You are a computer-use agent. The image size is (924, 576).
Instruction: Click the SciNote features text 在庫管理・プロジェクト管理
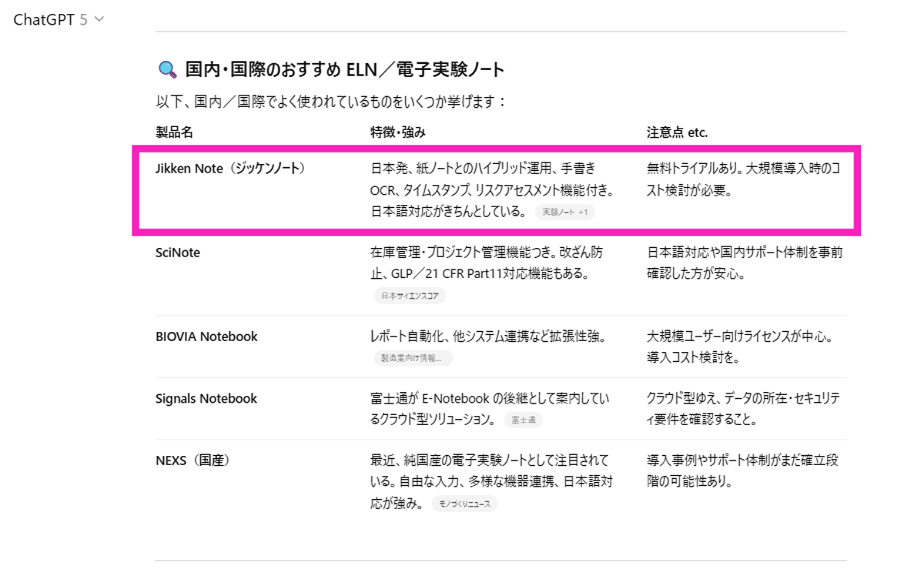pyautogui.click(x=487, y=263)
